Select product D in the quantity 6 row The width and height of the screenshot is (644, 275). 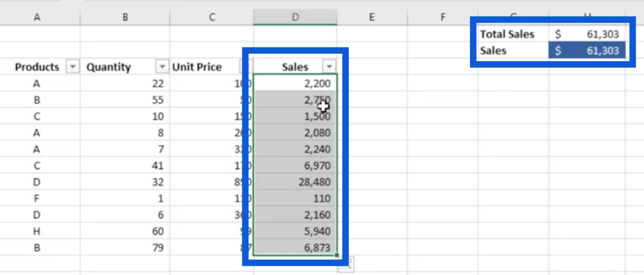click(37, 215)
